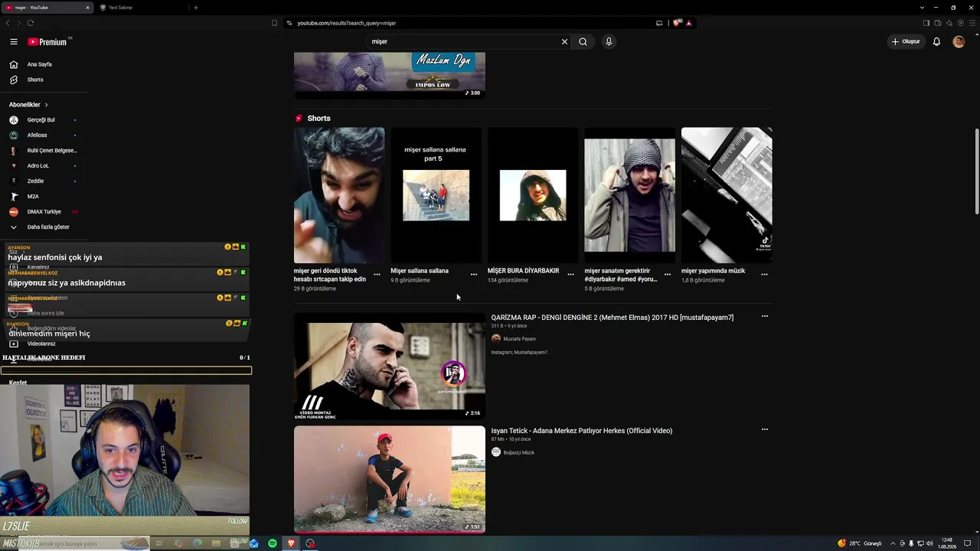Open short 'MİŞER BURA DİYARBAKIR' thumbnail
The image size is (980, 551).
(x=533, y=195)
